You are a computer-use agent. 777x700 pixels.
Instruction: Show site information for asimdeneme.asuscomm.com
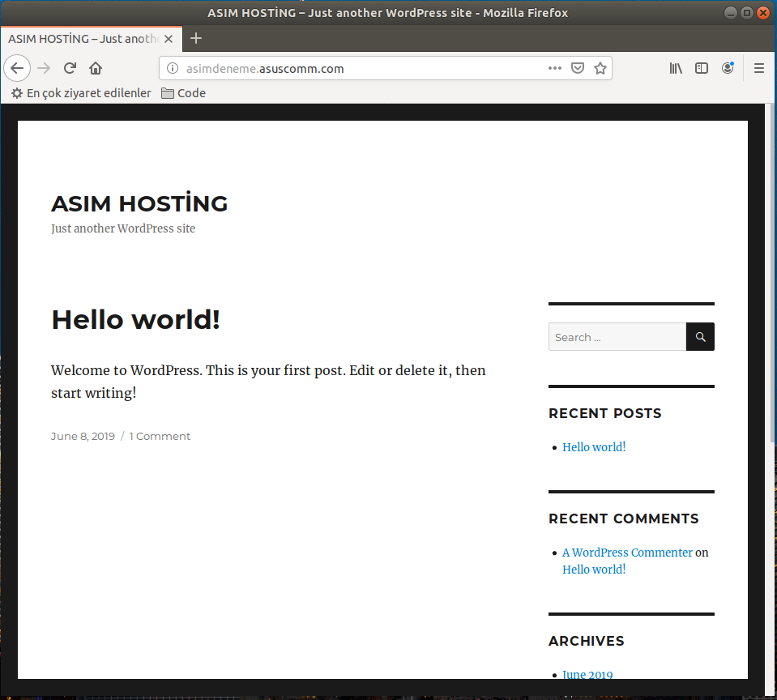coord(172,68)
